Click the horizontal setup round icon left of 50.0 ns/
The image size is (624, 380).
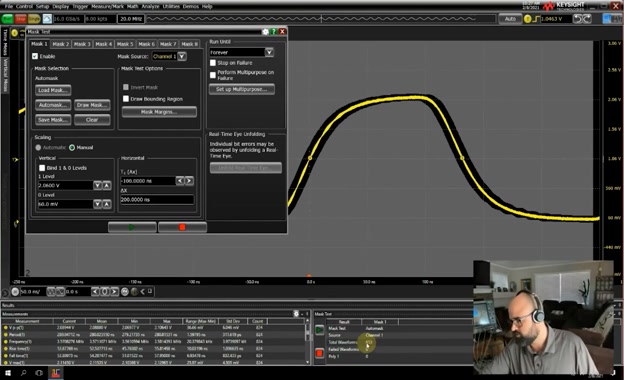click(15, 292)
